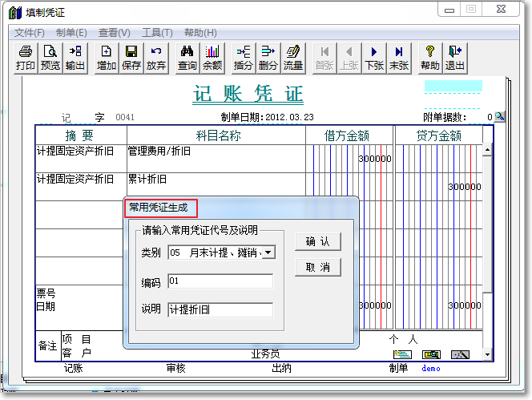Go to first voucher 首张
This screenshot has width=532, height=400.
click(324, 58)
